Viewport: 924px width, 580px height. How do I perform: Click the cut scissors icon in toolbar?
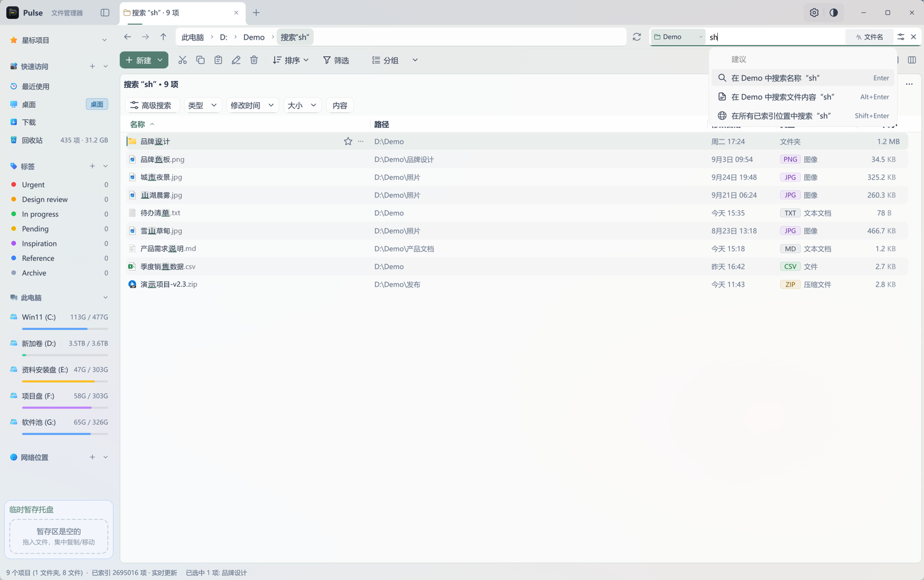(182, 60)
